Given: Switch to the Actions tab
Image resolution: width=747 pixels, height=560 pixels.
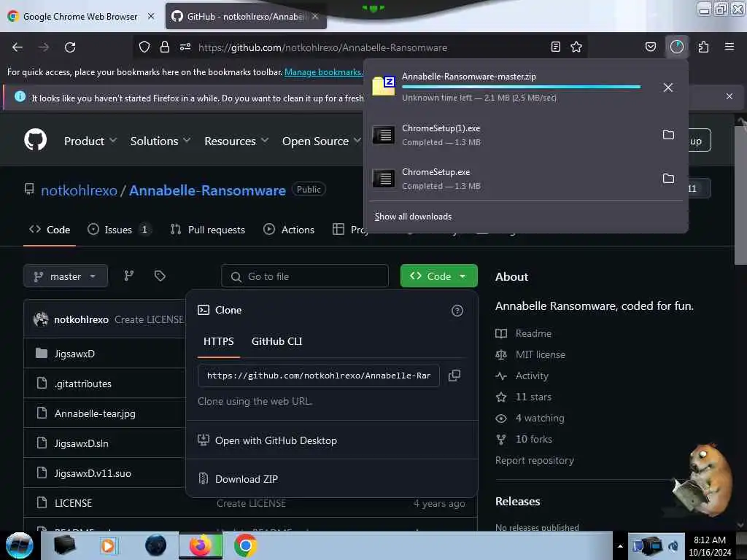Looking at the screenshot, I should click(x=289, y=230).
